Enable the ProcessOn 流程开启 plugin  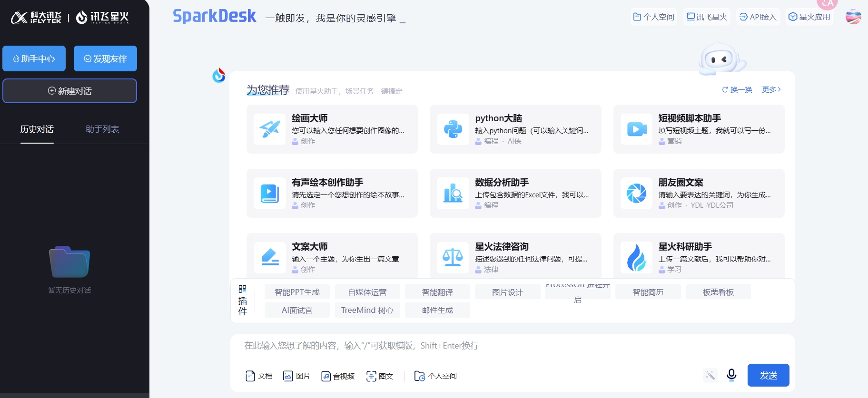coord(578,292)
